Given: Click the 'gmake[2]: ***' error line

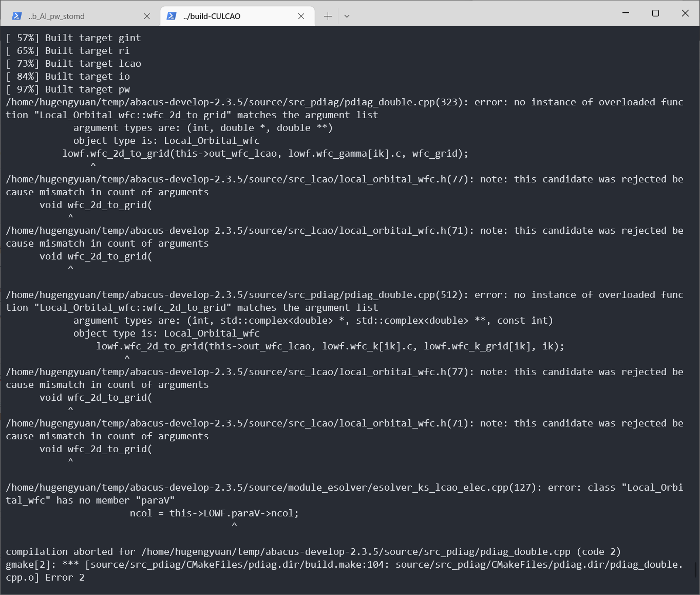Looking at the screenshot, I should click(x=345, y=564).
